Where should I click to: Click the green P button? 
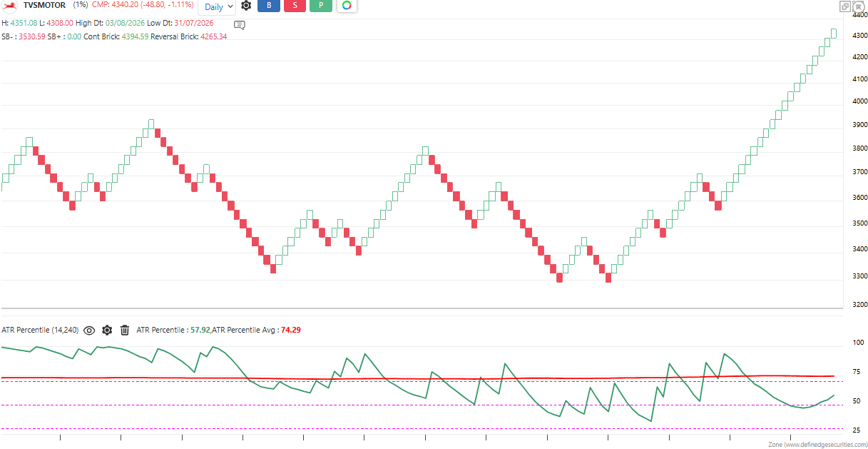[321, 6]
